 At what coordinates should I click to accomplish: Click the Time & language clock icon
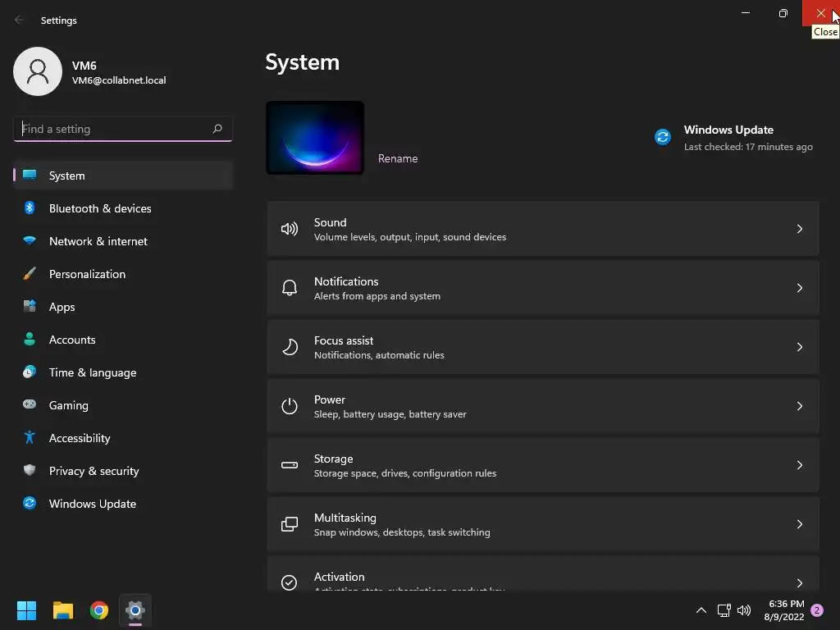point(30,372)
